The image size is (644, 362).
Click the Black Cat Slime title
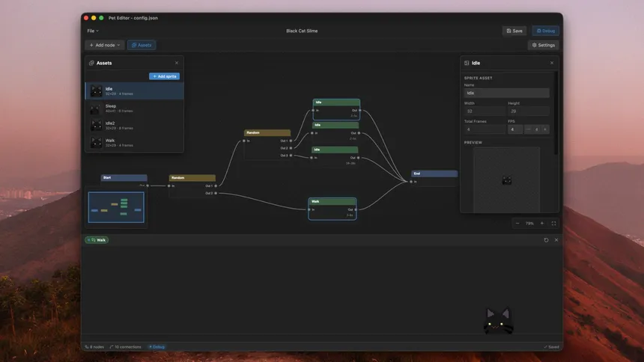coord(302,31)
